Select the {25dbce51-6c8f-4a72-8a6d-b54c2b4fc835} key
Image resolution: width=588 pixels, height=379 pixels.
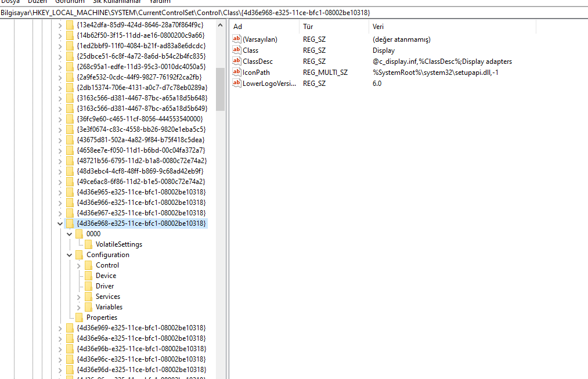[x=141, y=56]
